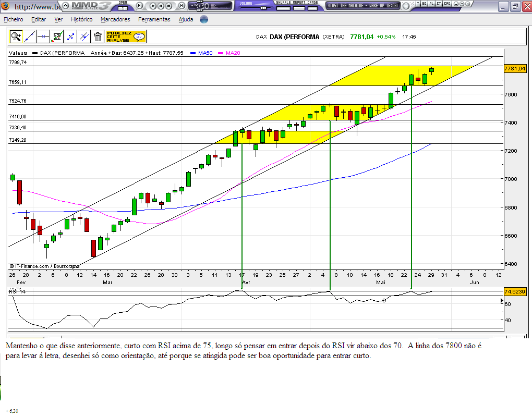Open the Ver menu

coord(58,19)
